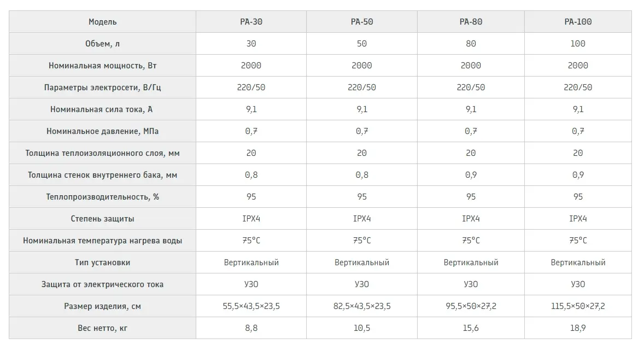The width and height of the screenshot is (644, 350).
Task: Select the Номинальная сила тока, А label
Action: click(x=103, y=109)
